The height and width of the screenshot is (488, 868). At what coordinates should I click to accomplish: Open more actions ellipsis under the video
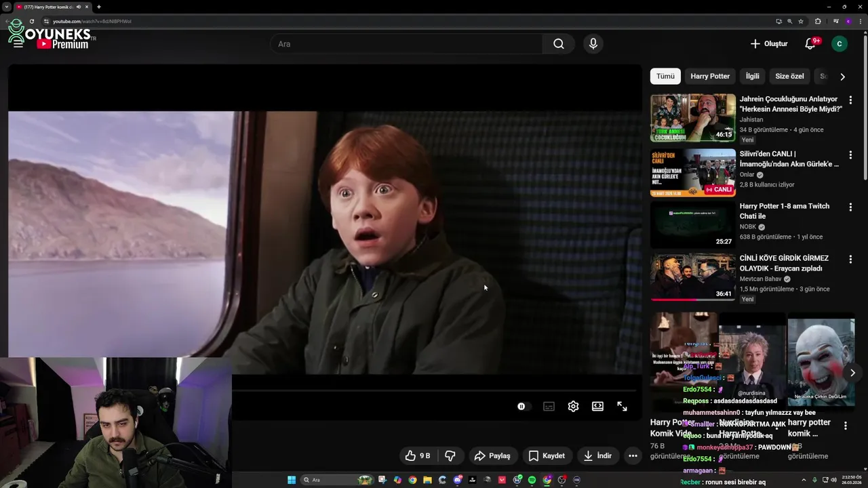[x=633, y=455]
